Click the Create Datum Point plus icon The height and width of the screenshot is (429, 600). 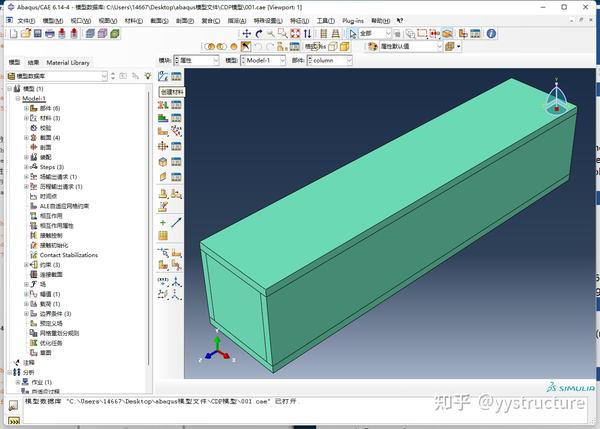pos(163,222)
